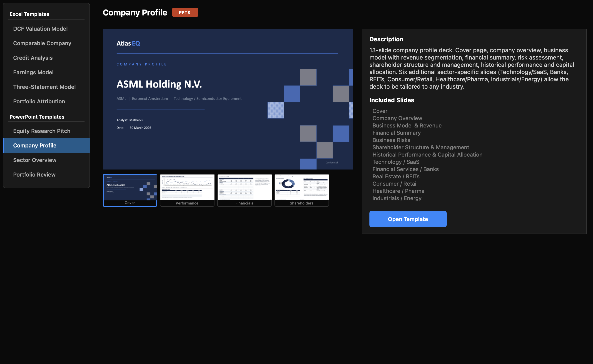This screenshot has height=364, width=593.
Task: Click the PowerPoint Templates section header
Action: point(37,117)
